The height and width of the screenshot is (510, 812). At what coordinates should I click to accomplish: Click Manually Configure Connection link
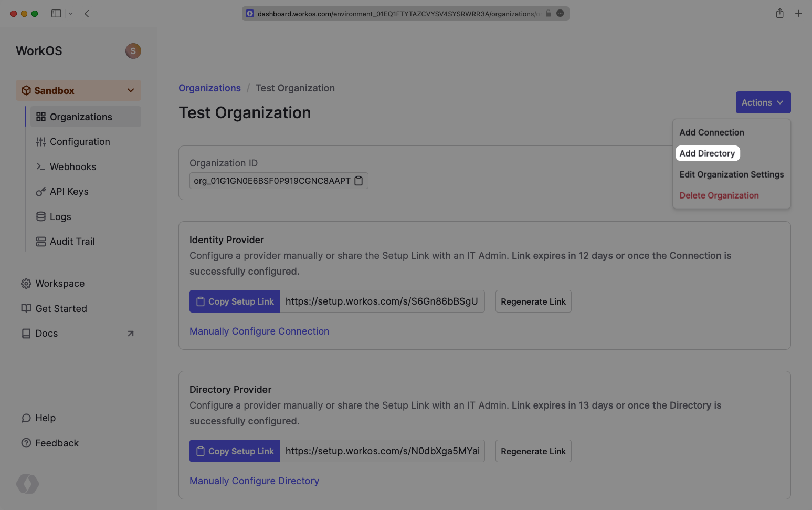259,331
